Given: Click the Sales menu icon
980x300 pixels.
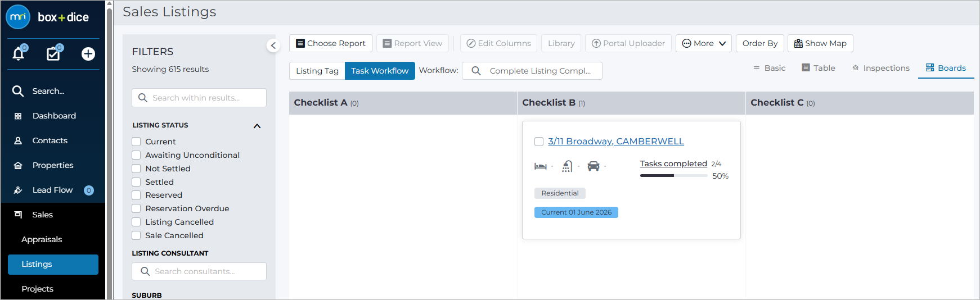Looking at the screenshot, I should pyautogui.click(x=18, y=215).
